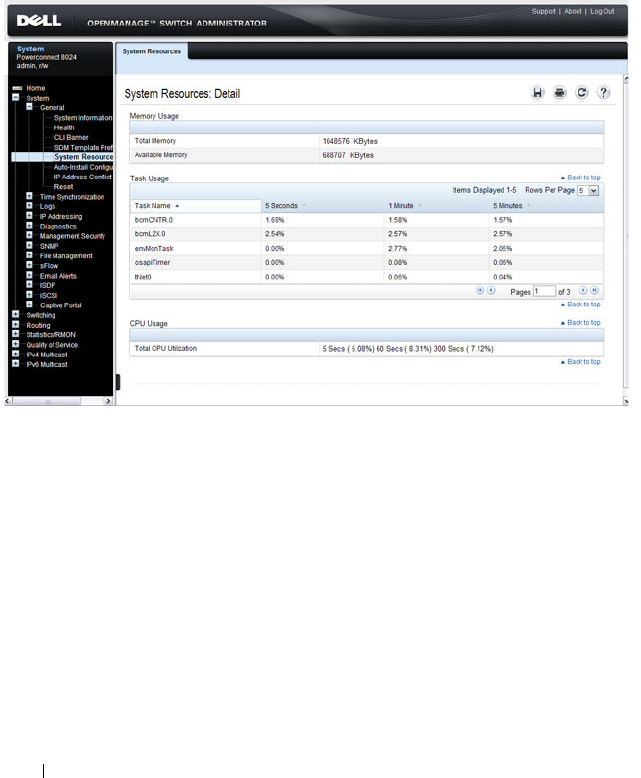This screenshot has height=778, width=641.
Task: Expand the Logs node
Action: pos(29,205)
